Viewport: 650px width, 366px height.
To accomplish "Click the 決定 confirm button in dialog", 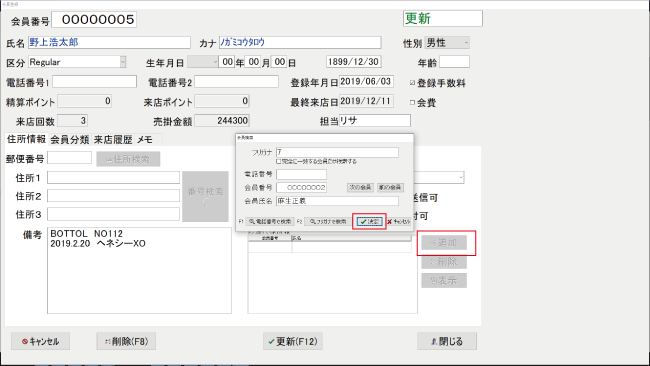I will coord(369,222).
